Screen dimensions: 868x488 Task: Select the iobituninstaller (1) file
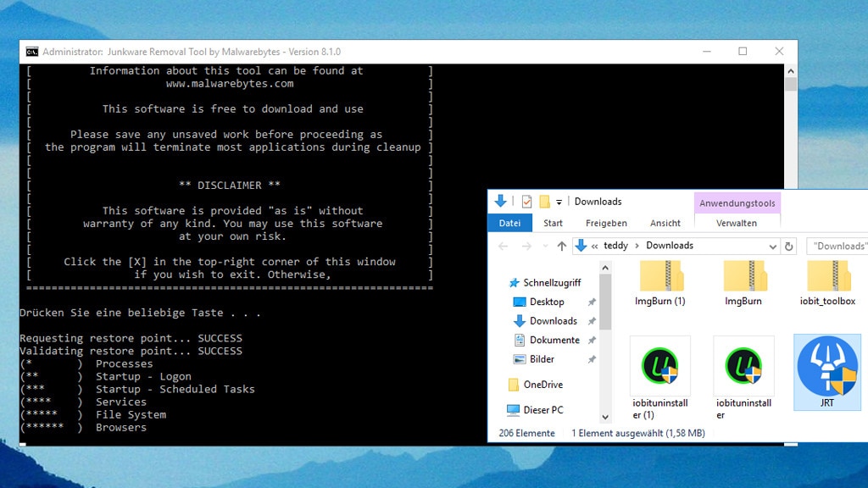[x=659, y=378]
